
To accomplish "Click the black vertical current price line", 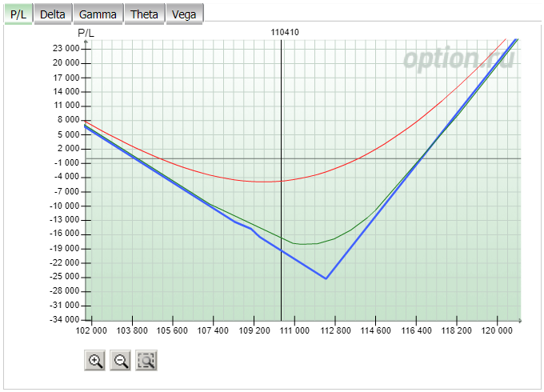I will click(x=282, y=180).
